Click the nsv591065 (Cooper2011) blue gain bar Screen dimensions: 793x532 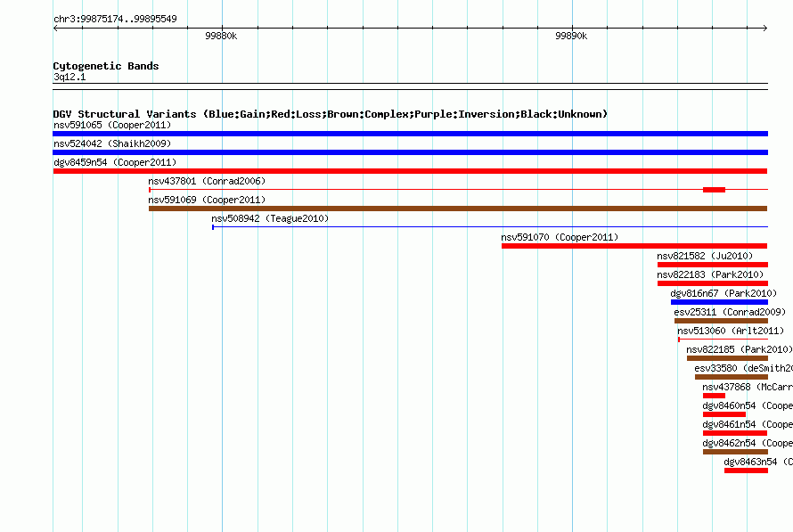click(410, 134)
